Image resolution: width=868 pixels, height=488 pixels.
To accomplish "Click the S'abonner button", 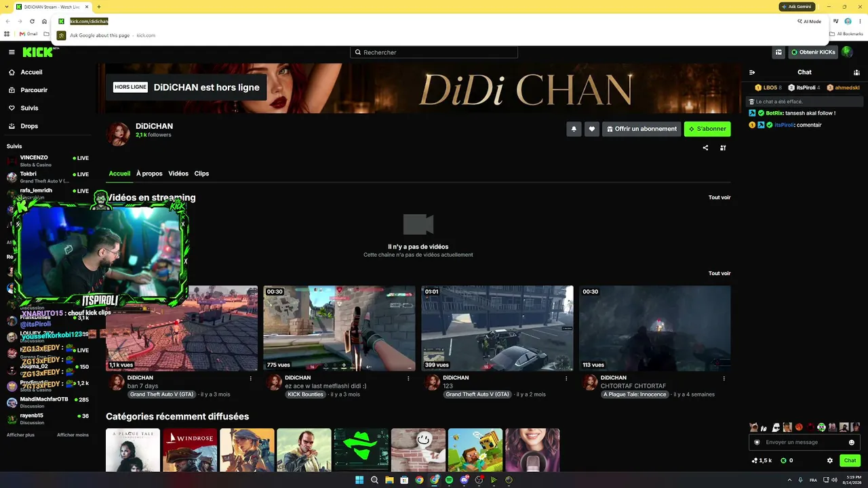I will [707, 129].
